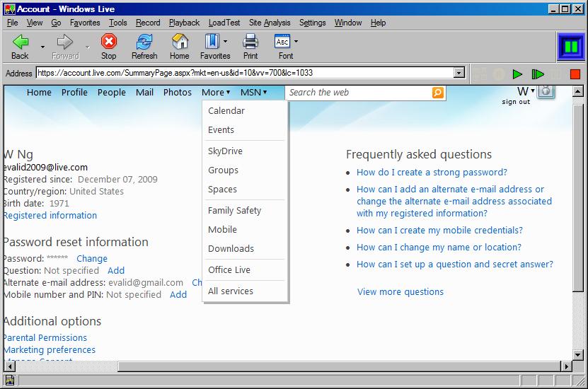Open the Tools menu
This screenshot has height=389, width=588.
pyautogui.click(x=117, y=23)
